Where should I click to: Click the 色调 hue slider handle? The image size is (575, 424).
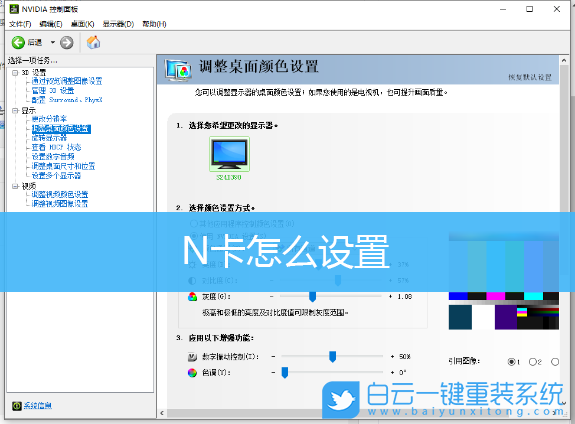285,373
